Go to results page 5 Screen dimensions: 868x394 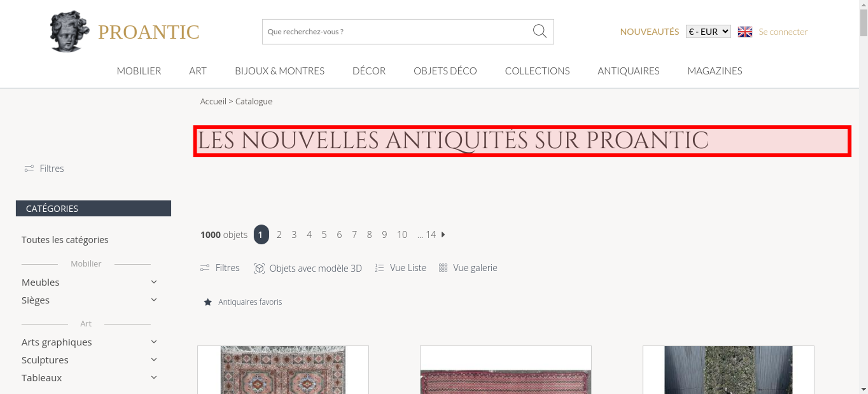[324, 234]
